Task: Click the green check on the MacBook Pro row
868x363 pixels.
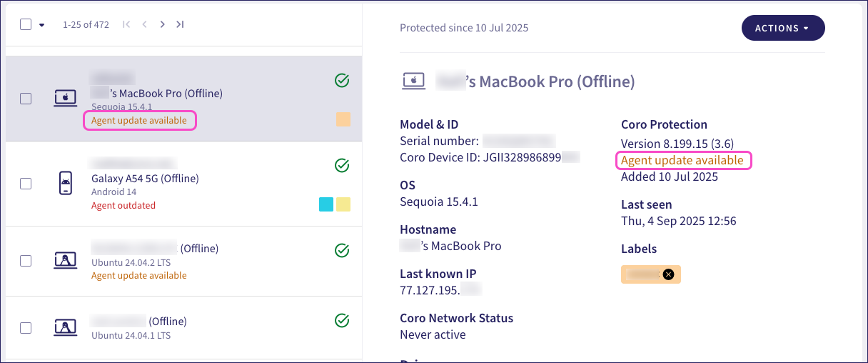Action: [342, 80]
